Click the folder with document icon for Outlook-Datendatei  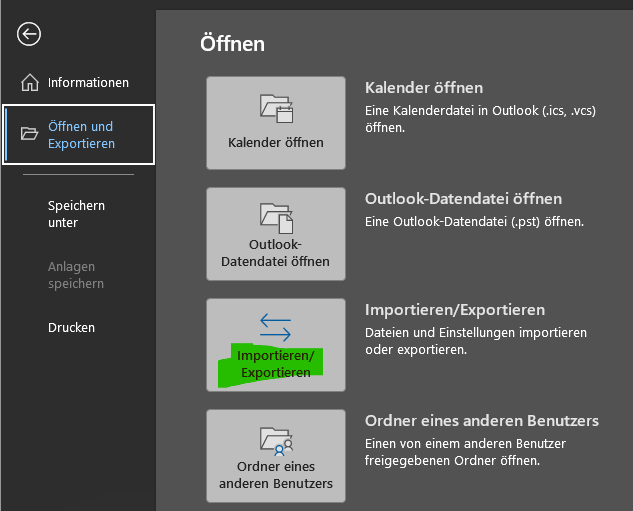coord(277,218)
